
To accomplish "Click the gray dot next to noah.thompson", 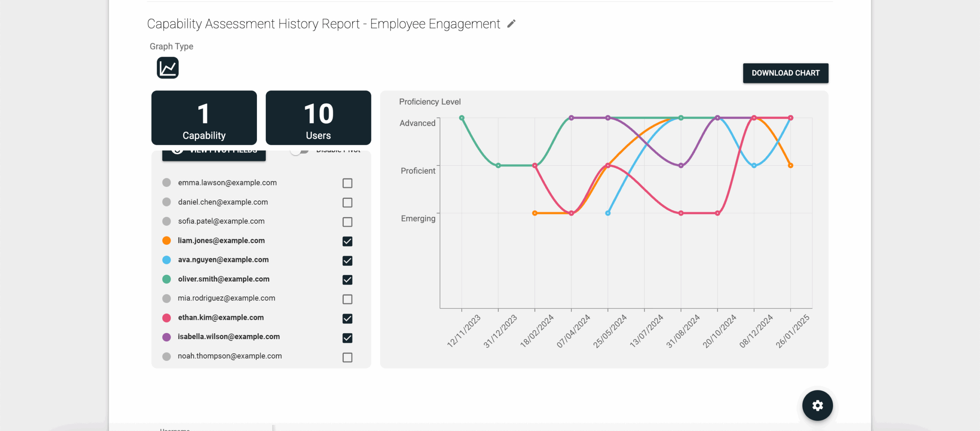I will click(x=167, y=356).
